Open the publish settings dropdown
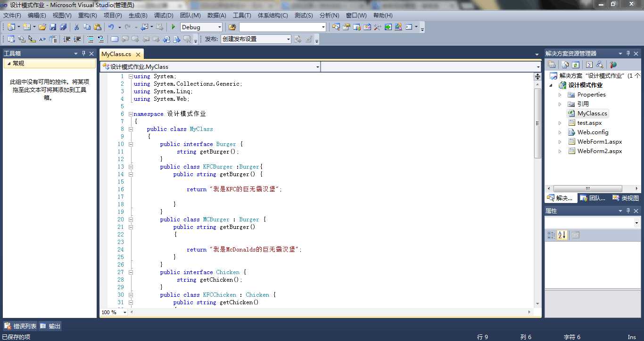 click(x=289, y=39)
